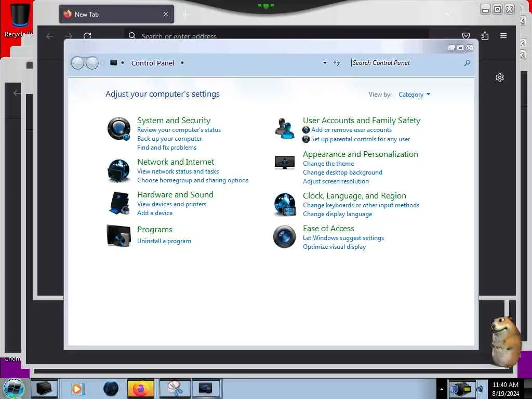
Task: Click the Programs category icon
Action: point(118,235)
